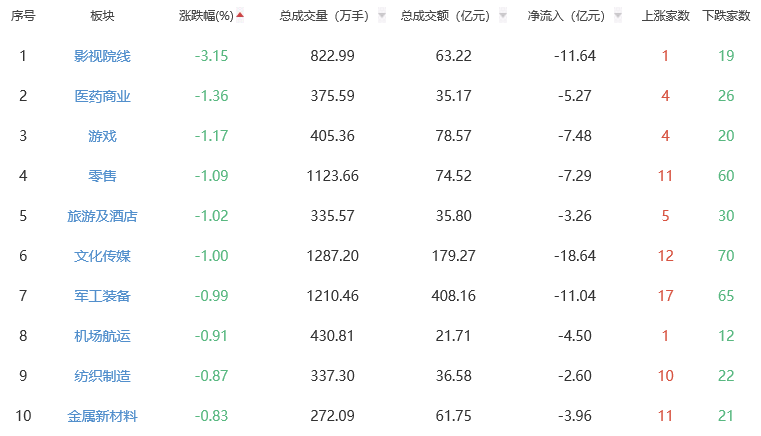Open the 旅游及酒店 sector link

(102, 216)
